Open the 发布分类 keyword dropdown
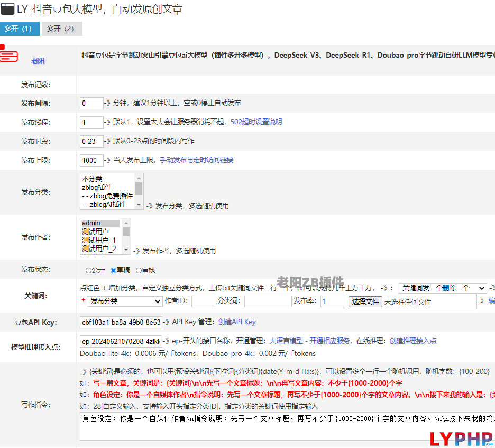The image size is (495, 448). pos(125,301)
